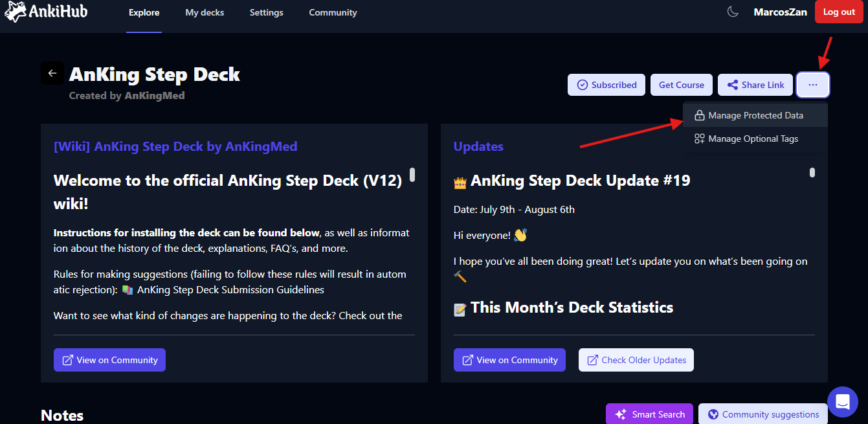Viewport: 868px width, 424px height.
Task: Click the Wiki panel scrollbar handle
Action: [412, 175]
